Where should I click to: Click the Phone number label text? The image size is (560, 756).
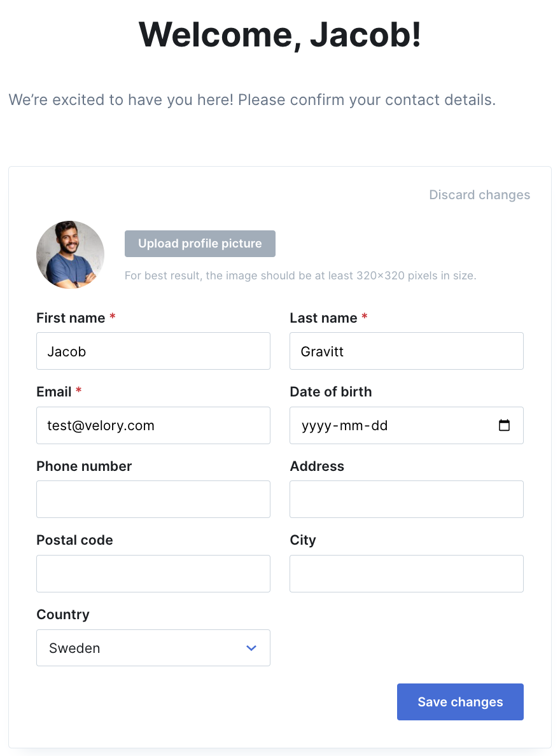[85, 466]
